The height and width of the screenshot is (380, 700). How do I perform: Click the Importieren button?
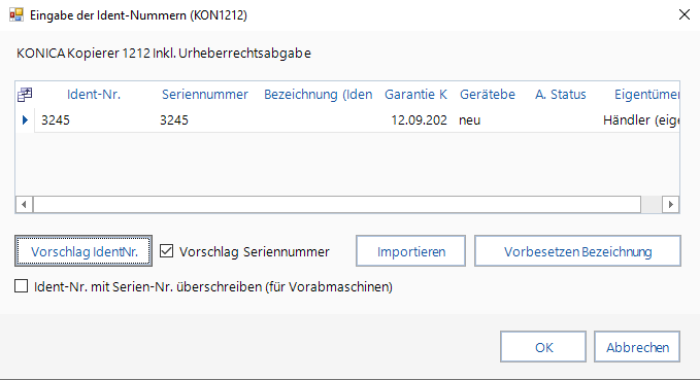pyautogui.click(x=411, y=251)
